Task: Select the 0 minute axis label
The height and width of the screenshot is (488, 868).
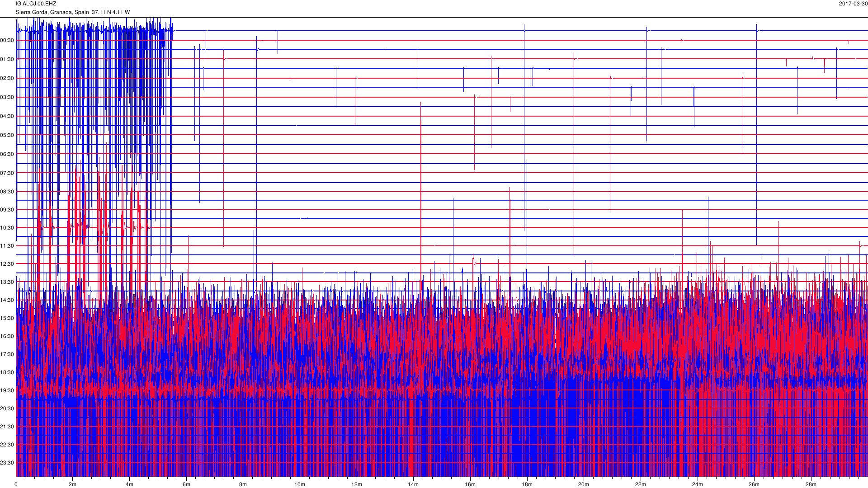Action: 16,484
